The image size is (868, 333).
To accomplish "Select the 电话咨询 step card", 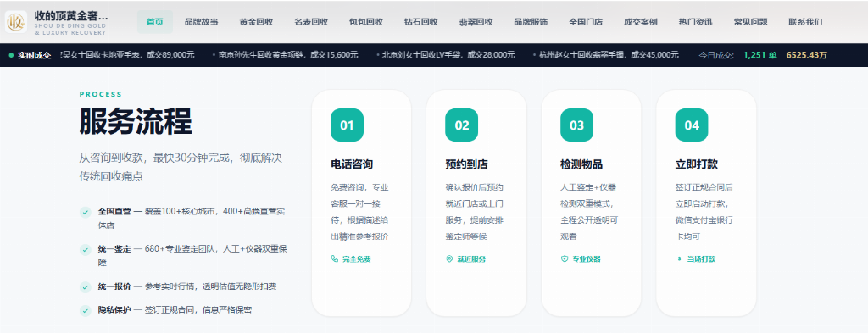I will [x=361, y=203].
